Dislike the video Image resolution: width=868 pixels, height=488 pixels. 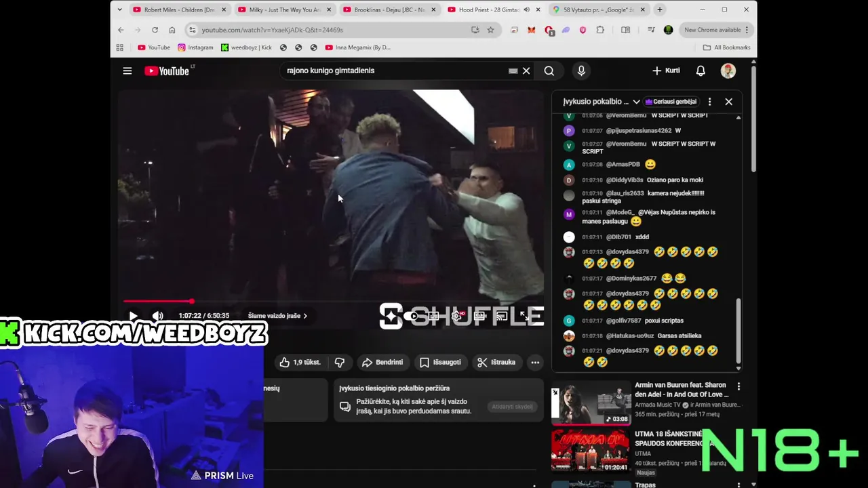[x=340, y=363]
